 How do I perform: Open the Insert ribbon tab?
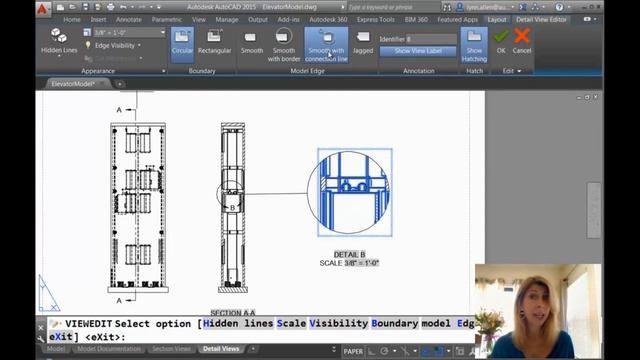click(x=98, y=20)
